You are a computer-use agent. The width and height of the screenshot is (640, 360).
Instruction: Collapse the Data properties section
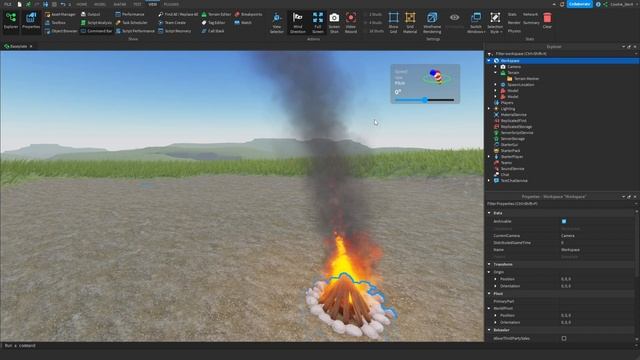tap(489, 213)
